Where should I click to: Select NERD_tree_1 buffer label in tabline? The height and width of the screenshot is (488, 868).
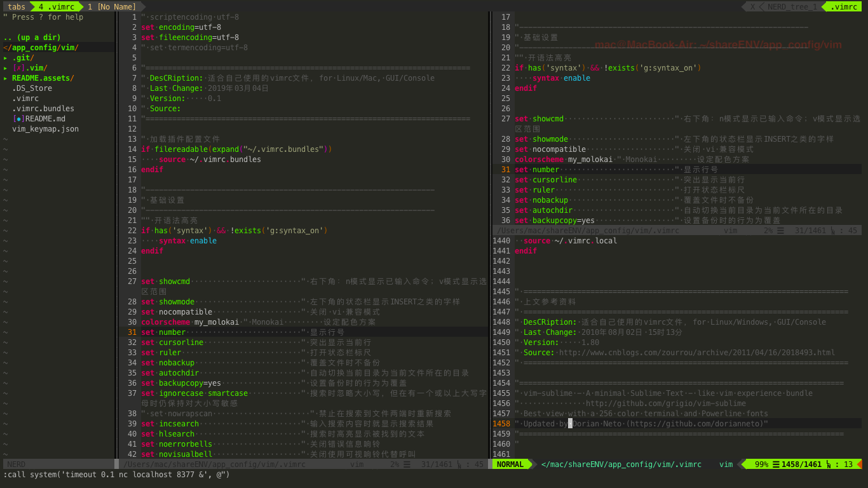(x=792, y=7)
